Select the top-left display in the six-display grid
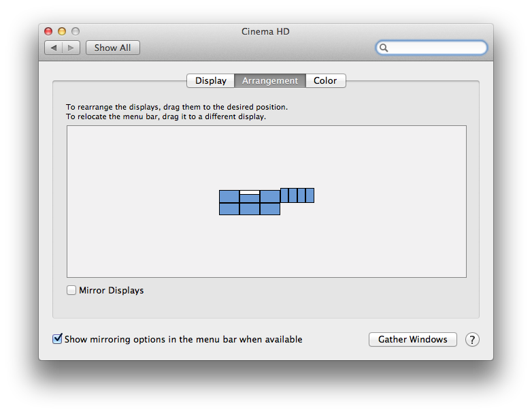The height and width of the screenshot is (414, 532). (x=229, y=197)
